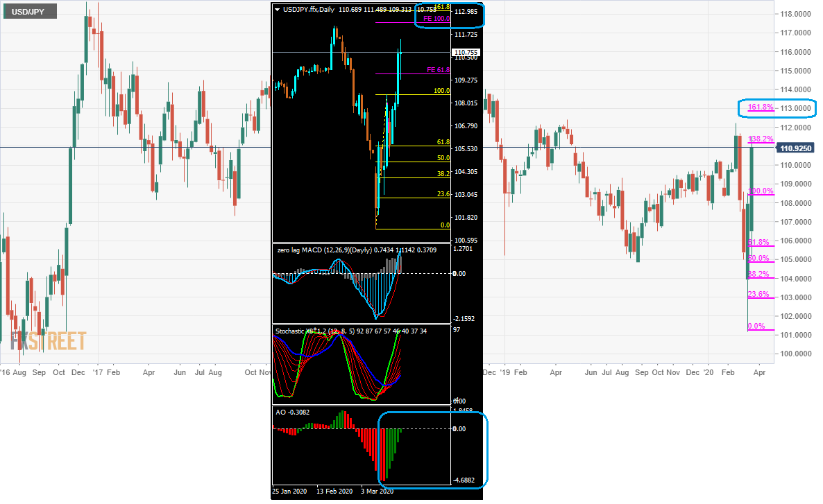Screen dimensions: 823x504
Task: Click the 13 Feb 2020 date marker
Action: [x=334, y=492]
